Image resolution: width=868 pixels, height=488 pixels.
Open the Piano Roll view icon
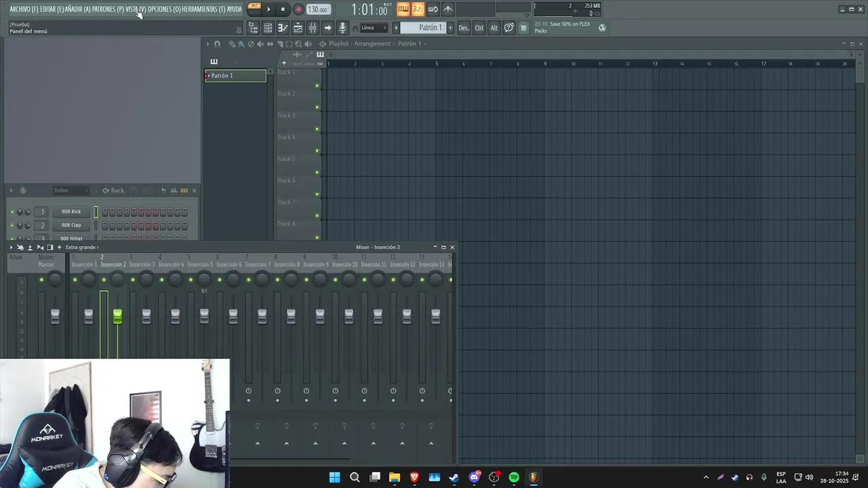coord(283,28)
